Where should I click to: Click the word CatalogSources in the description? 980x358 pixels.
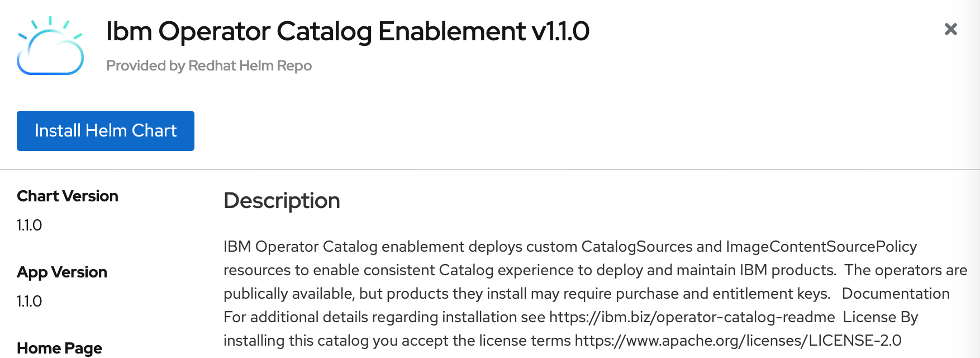637,247
